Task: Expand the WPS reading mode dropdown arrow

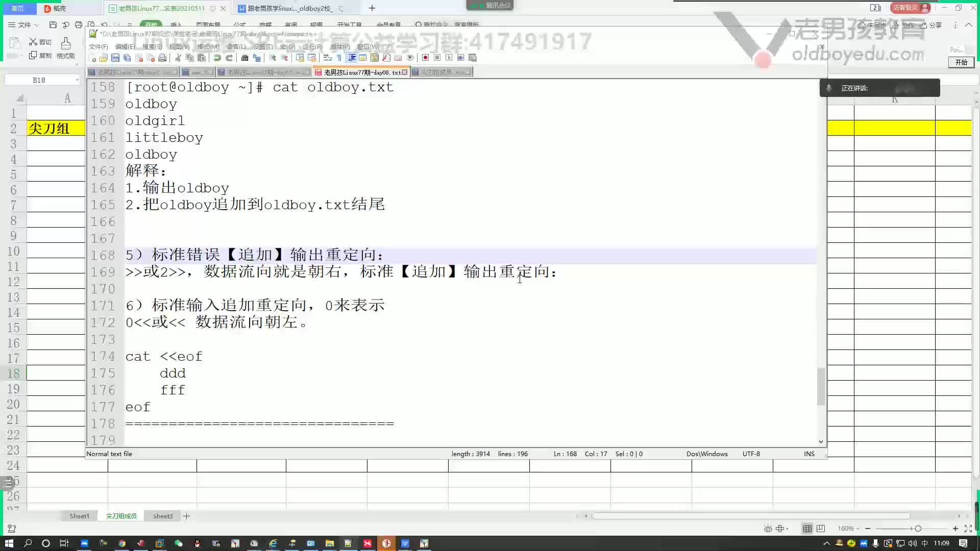Action: (x=788, y=529)
